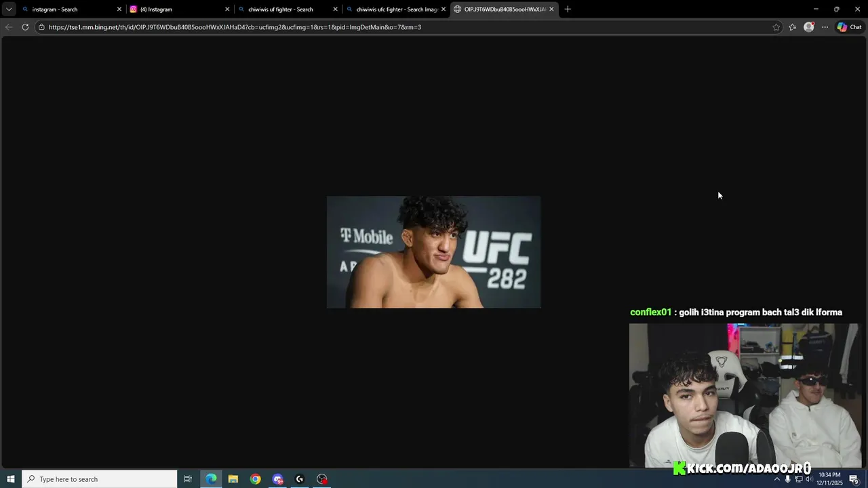Open the Favorites list panel
Image resolution: width=868 pixels, height=488 pixels.
coord(792,27)
